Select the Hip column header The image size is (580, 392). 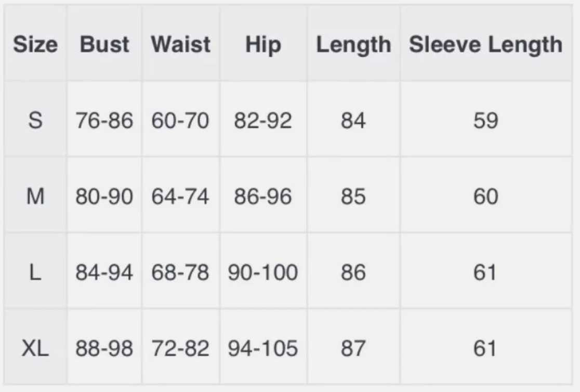tap(263, 45)
